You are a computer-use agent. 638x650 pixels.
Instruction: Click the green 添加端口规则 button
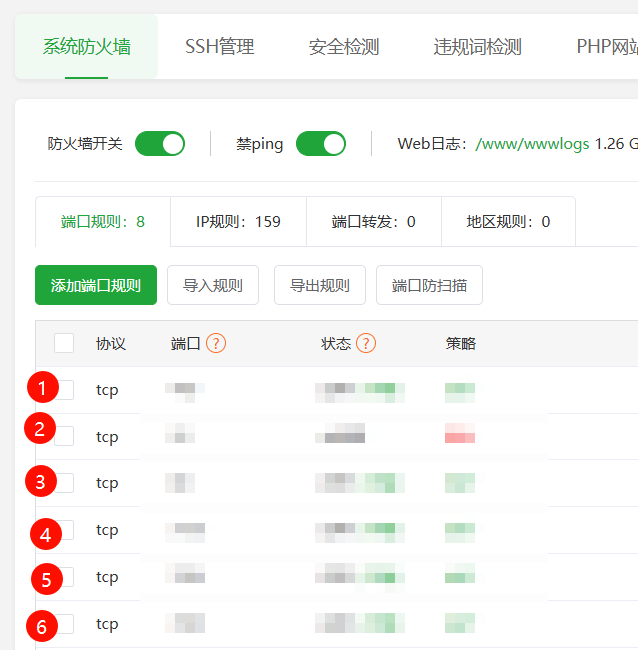(x=96, y=285)
